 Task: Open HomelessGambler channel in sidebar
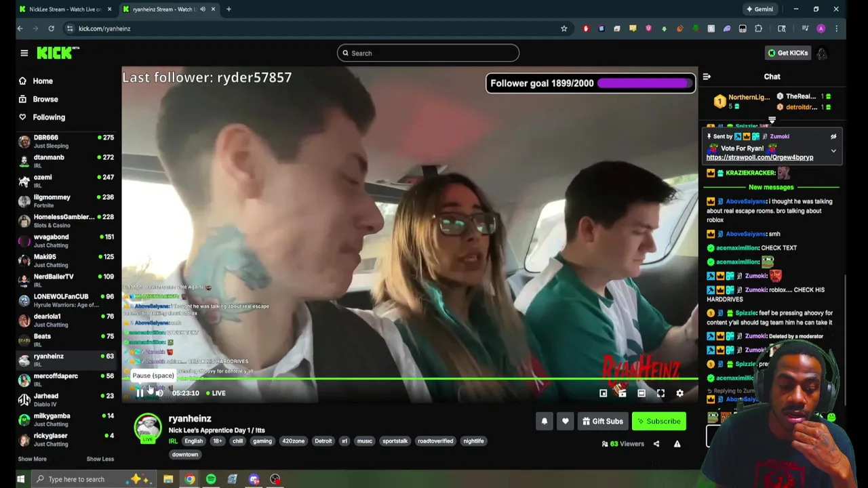(x=66, y=221)
